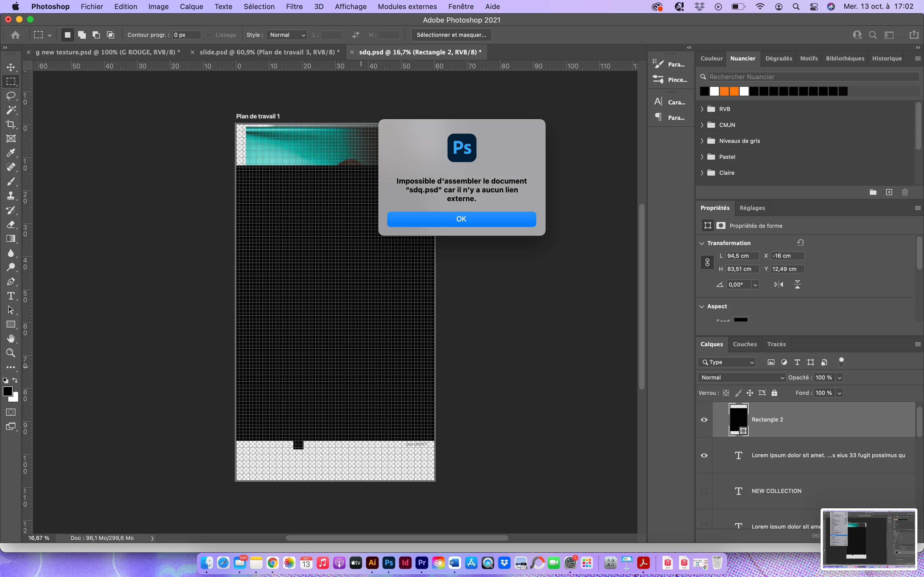Hide the Rectangle 2 layer
The height and width of the screenshot is (577, 924).
704,420
